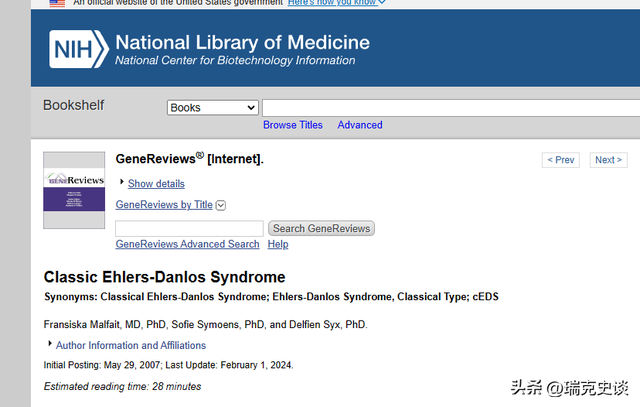Open the Browse Titles link
The height and width of the screenshot is (407, 640).
[293, 125]
